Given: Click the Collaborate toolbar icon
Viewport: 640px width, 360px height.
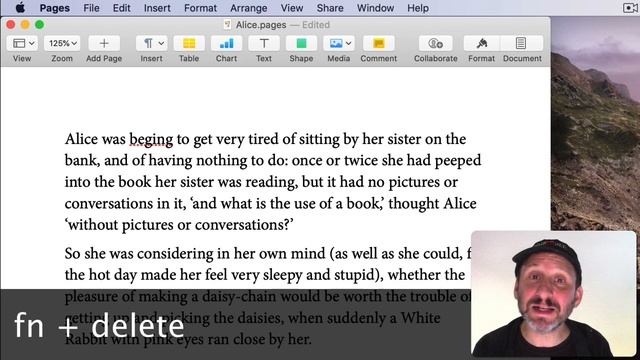Looking at the screenshot, I should 436,43.
